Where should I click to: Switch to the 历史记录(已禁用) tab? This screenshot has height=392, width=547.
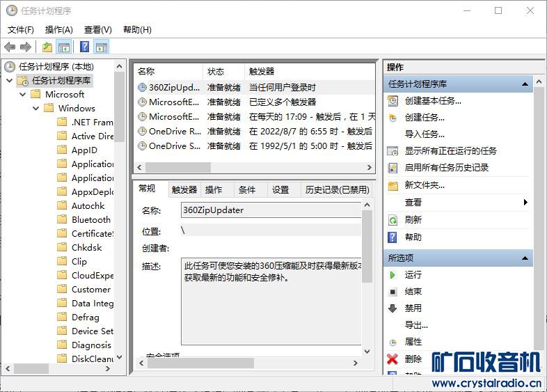[337, 189]
